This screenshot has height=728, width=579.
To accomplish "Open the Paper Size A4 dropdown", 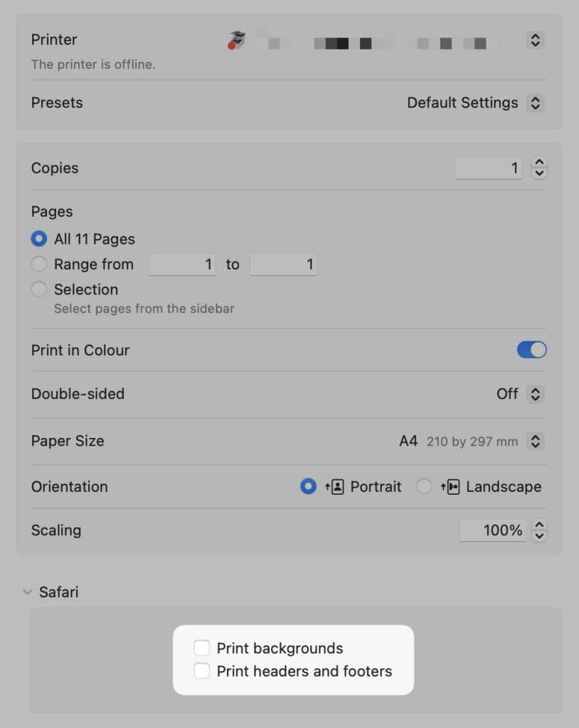I will [x=536, y=441].
